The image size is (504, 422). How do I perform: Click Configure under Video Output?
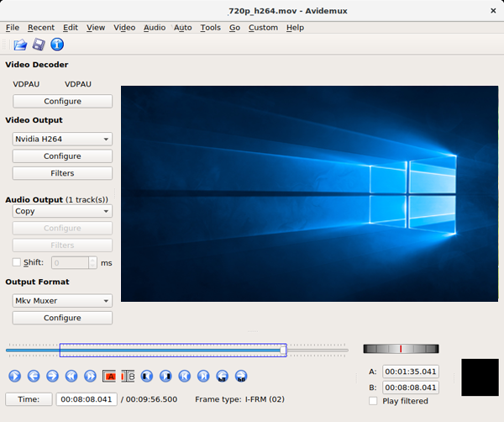tap(62, 156)
